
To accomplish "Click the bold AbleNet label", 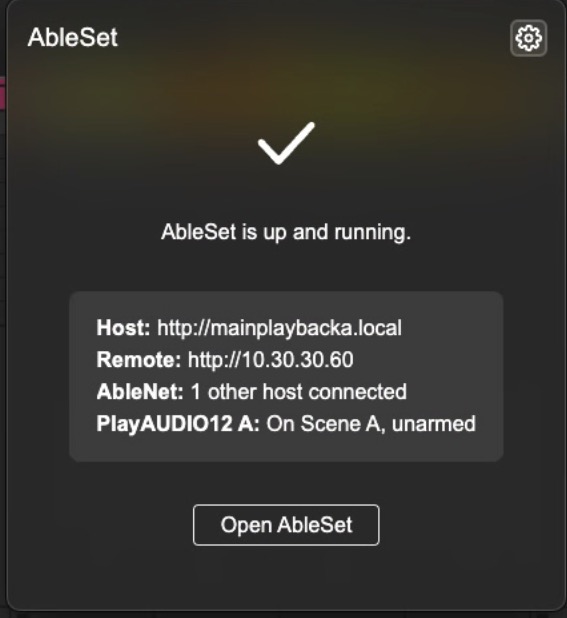I will click(140, 392).
